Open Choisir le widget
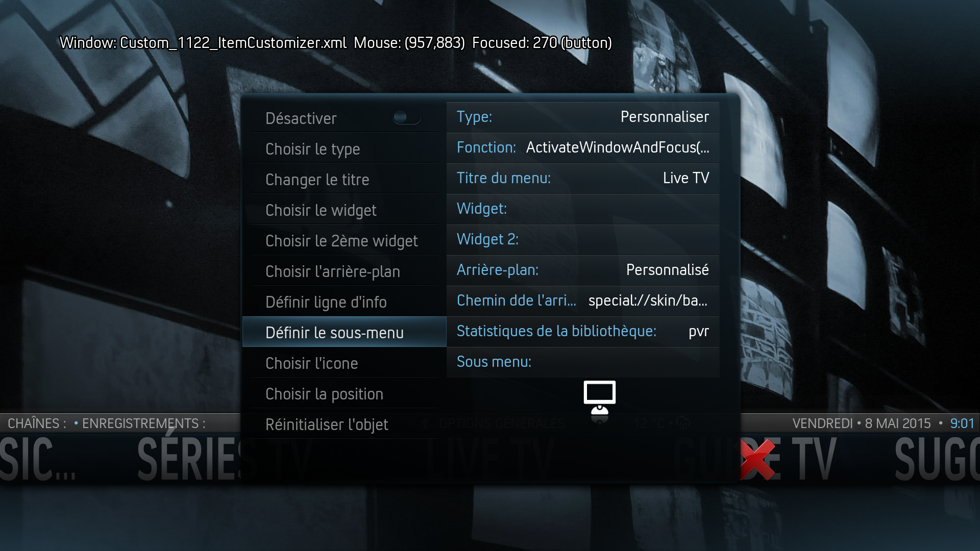 click(x=344, y=210)
